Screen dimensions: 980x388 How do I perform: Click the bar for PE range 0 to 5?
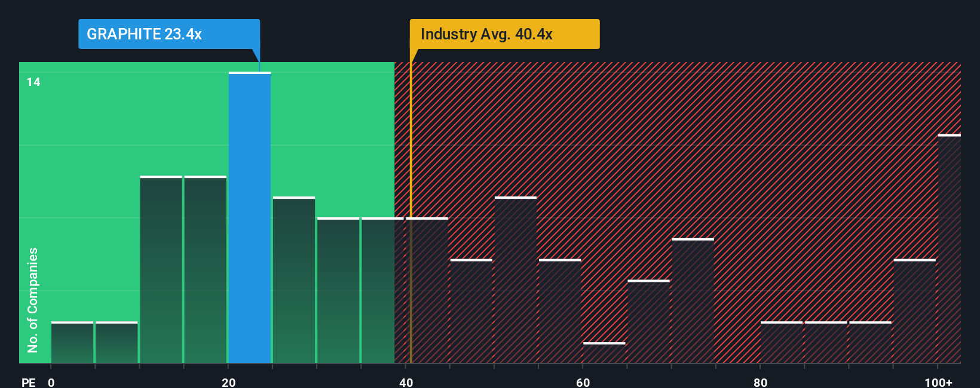(72, 342)
